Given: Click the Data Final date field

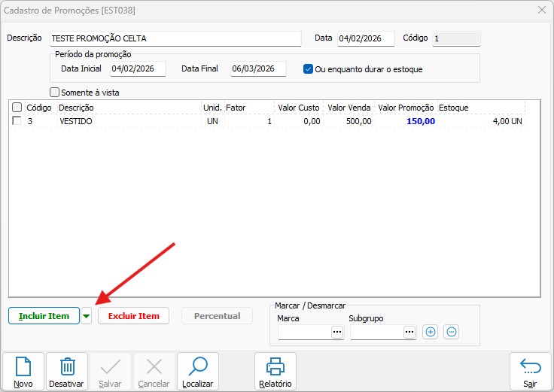Looking at the screenshot, I should [258, 68].
